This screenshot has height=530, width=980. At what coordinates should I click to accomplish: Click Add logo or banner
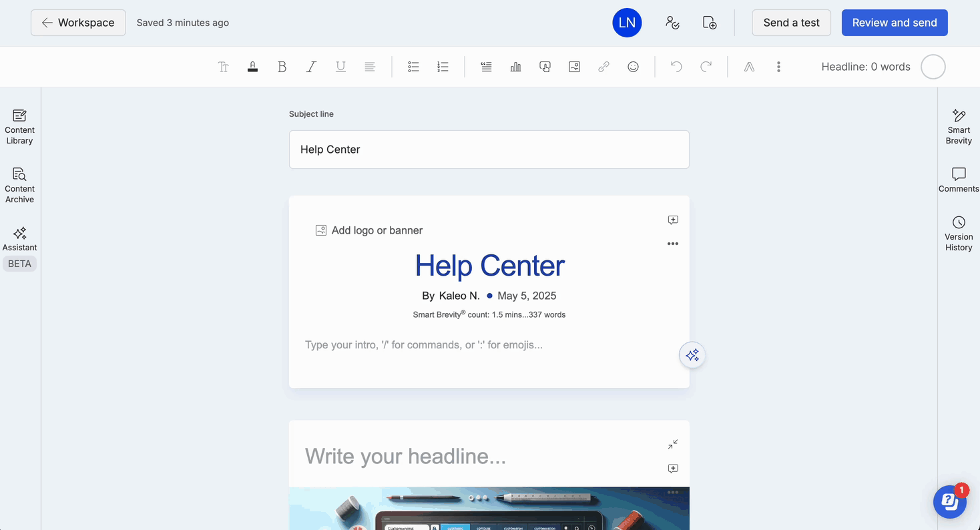click(x=369, y=230)
